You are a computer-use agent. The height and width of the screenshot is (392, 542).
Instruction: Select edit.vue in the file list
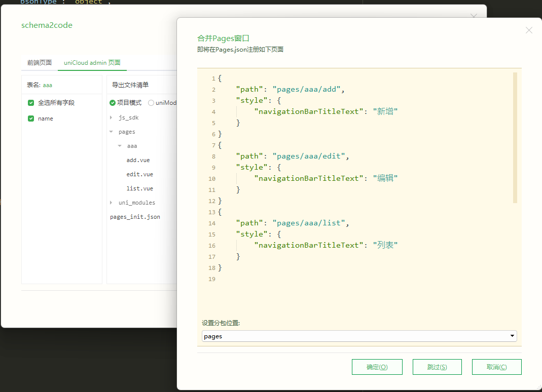(x=139, y=174)
